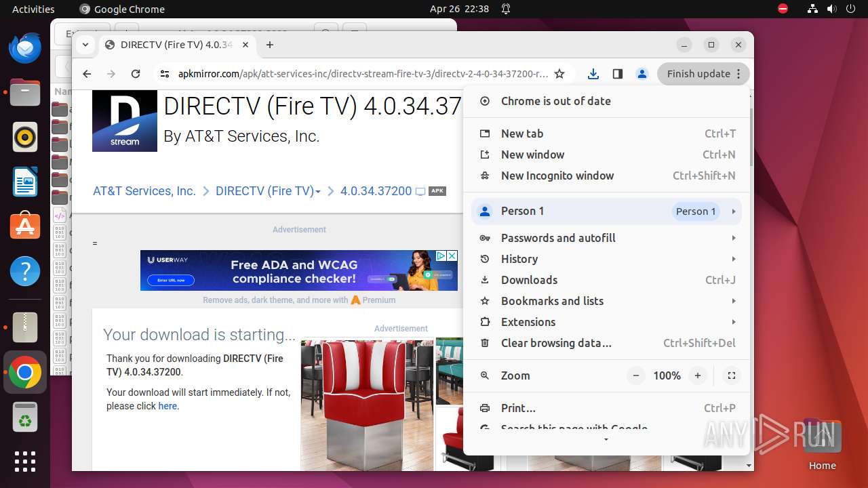Open the DIRECTV (Fire TV) breadcrumb dropdown
This screenshot has height=488, width=868.
[x=268, y=191]
